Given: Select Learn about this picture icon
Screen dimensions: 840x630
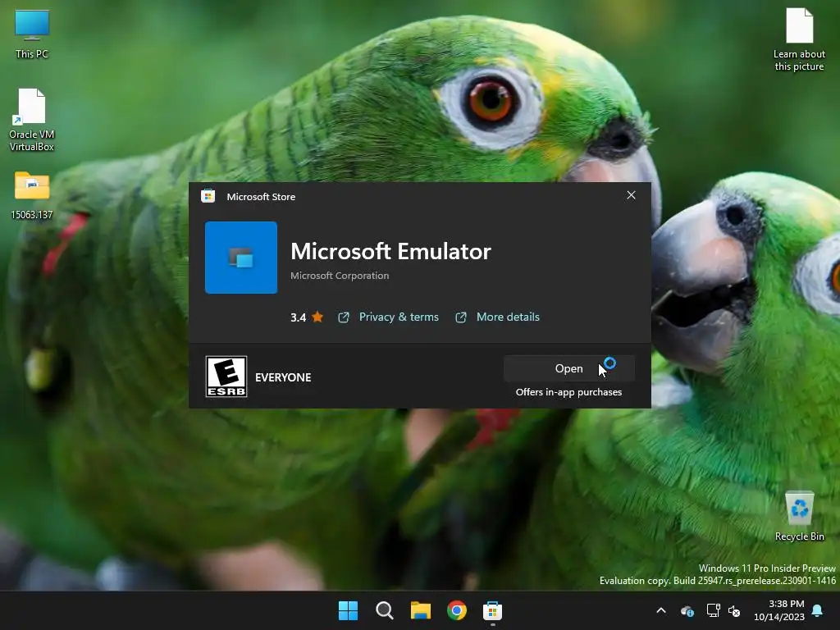Looking at the screenshot, I should [799, 39].
